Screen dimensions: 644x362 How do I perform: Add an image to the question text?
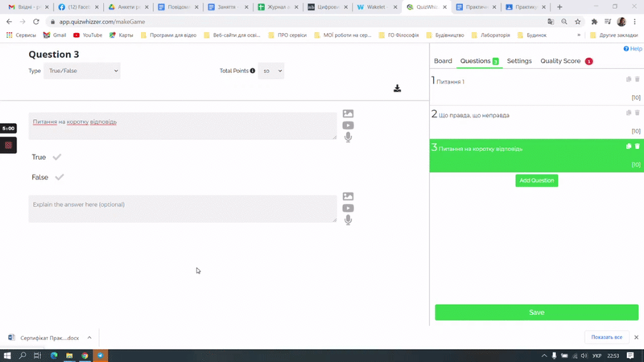coord(348,114)
